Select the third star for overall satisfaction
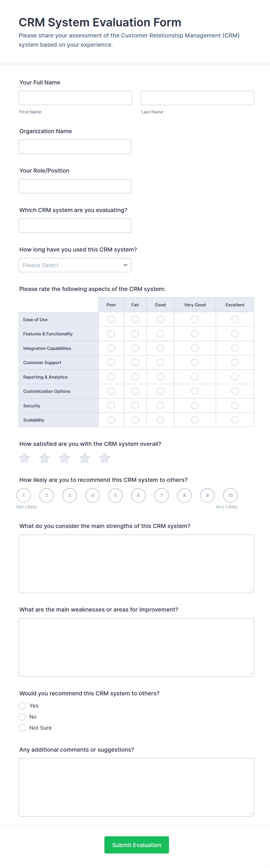270x868 pixels. tap(64, 458)
